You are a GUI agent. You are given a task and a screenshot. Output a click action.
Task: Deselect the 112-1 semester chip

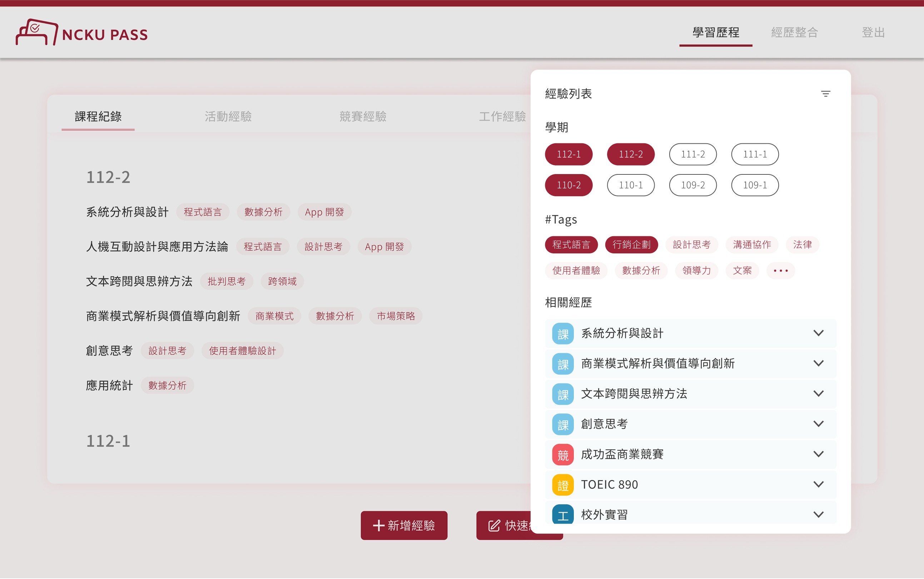click(568, 154)
